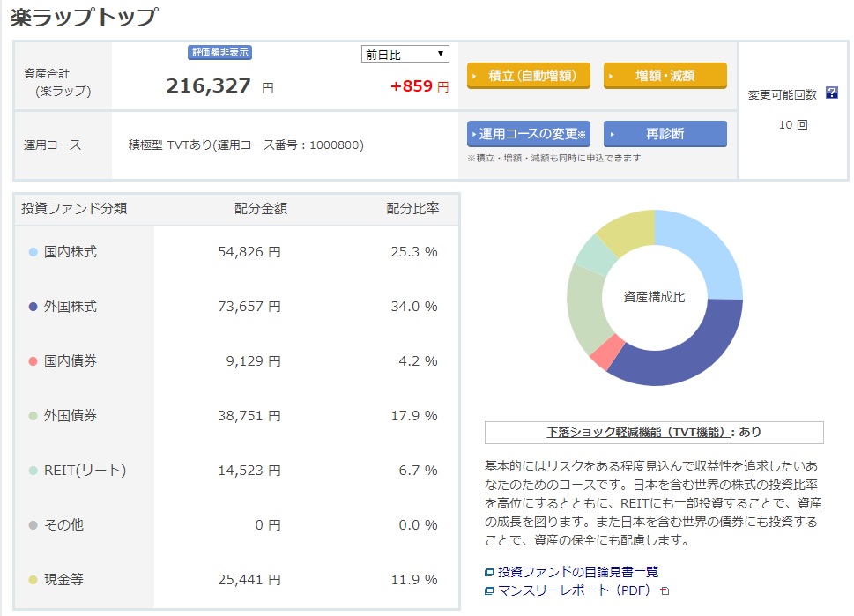
Task: Click the pale green 外国債券 legend dot
Action: (33, 416)
